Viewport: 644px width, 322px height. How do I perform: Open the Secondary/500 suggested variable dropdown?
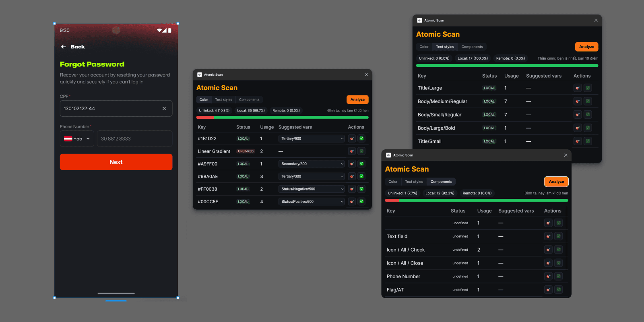tap(312, 164)
